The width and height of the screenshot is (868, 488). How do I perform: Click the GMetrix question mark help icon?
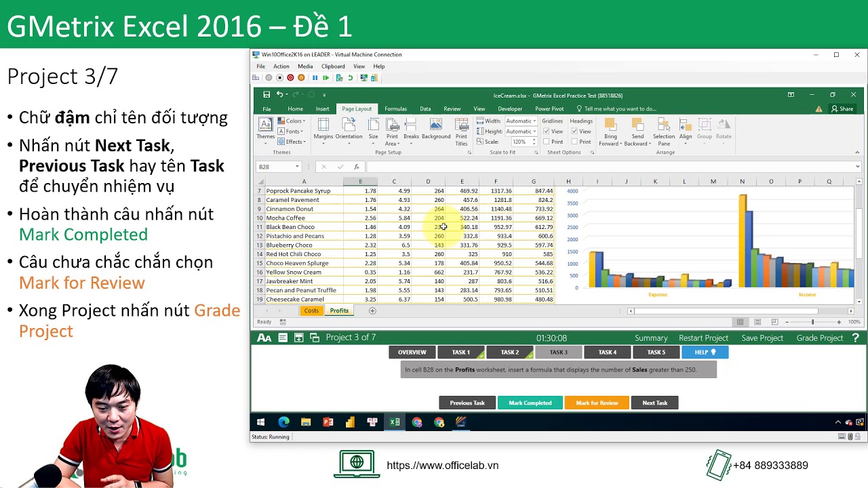[x=856, y=338]
